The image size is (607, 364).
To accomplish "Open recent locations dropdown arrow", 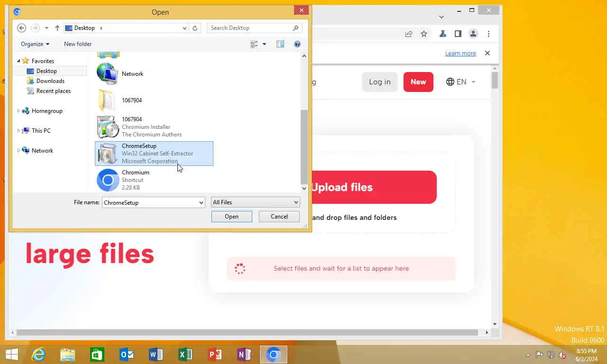I will 46,28.
